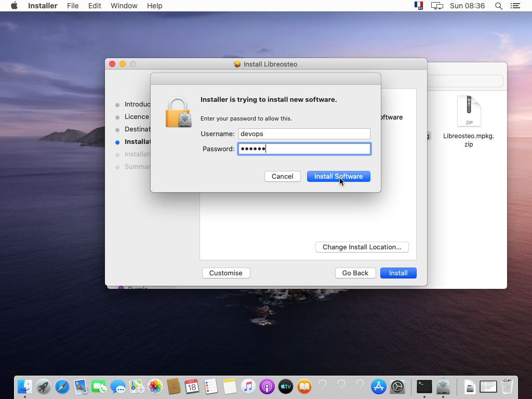Open Notes from the Dock

229,387
